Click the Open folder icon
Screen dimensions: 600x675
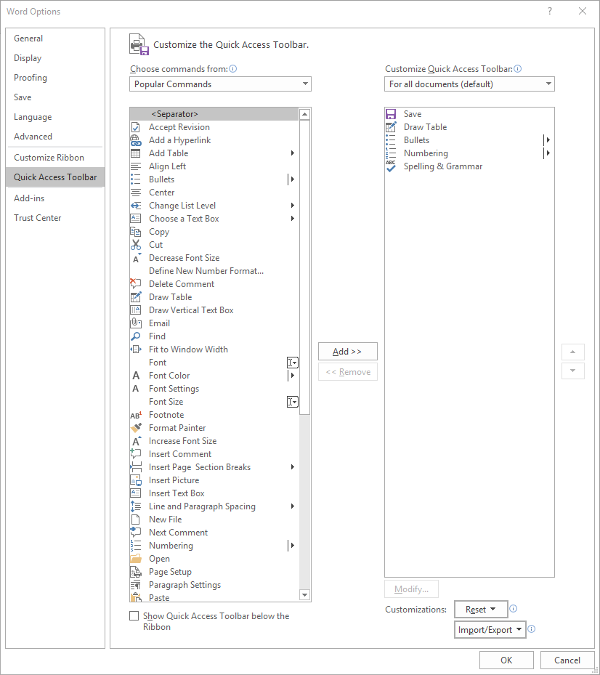click(x=136, y=559)
